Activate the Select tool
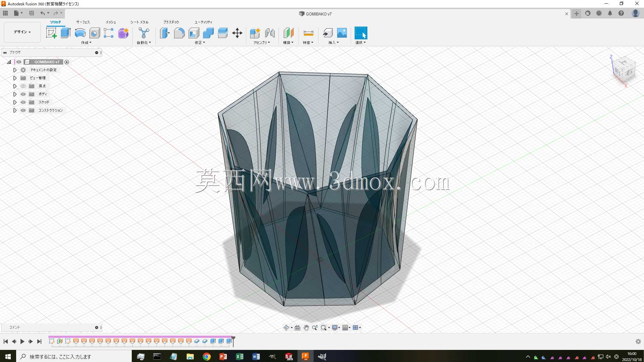Image resolution: width=644 pixels, height=362 pixels. click(x=361, y=33)
